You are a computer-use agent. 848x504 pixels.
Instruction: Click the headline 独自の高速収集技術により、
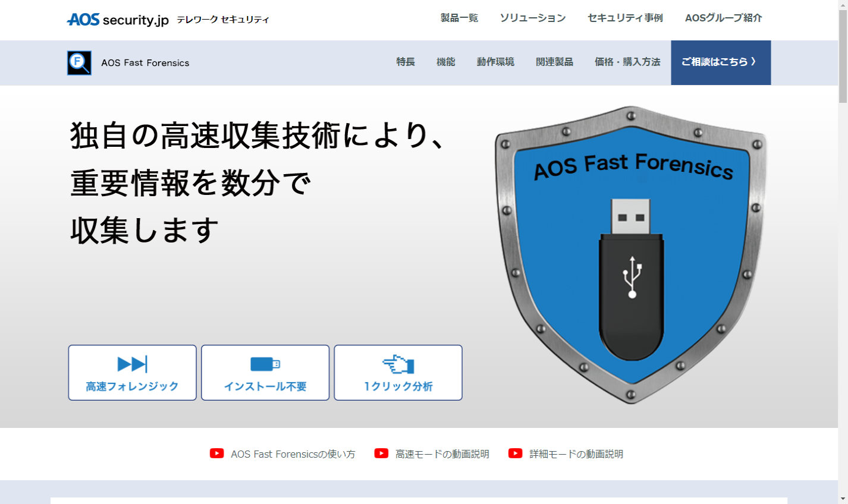point(257,135)
